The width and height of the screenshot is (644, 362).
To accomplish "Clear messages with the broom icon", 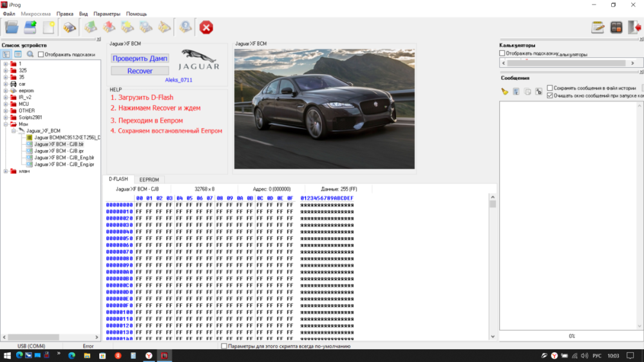I will 505,91.
